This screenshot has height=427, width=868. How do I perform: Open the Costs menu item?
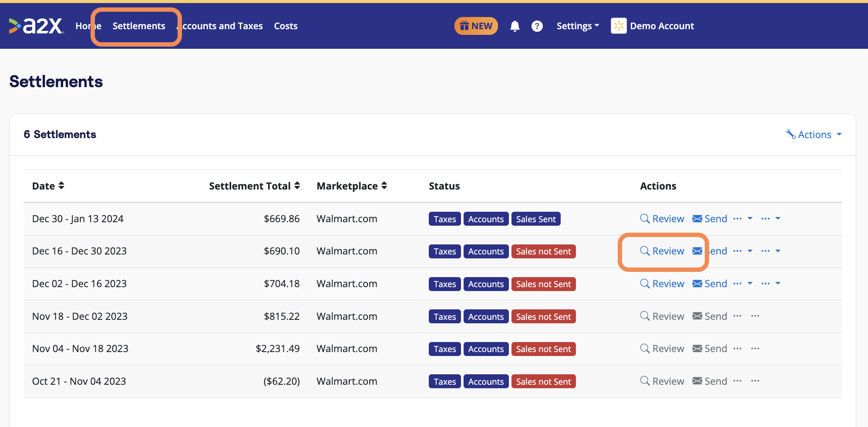[286, 26]
